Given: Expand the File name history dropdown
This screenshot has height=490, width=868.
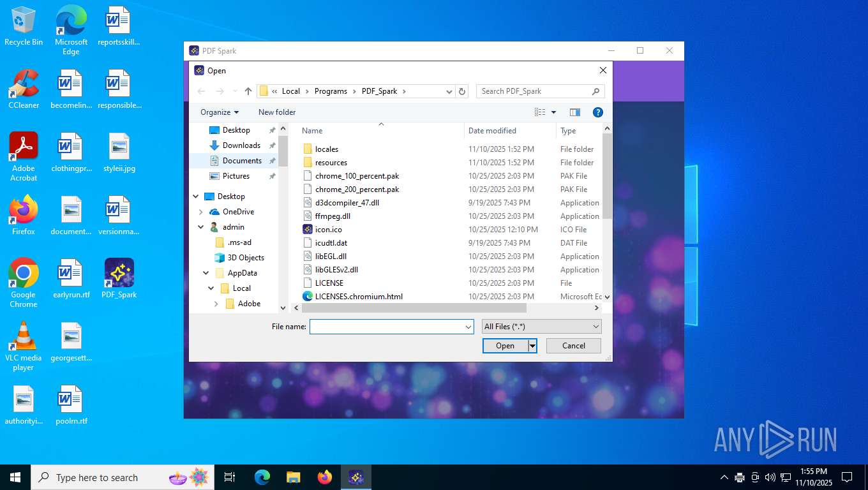Looking at the screenshot, I should pos(468,327).
